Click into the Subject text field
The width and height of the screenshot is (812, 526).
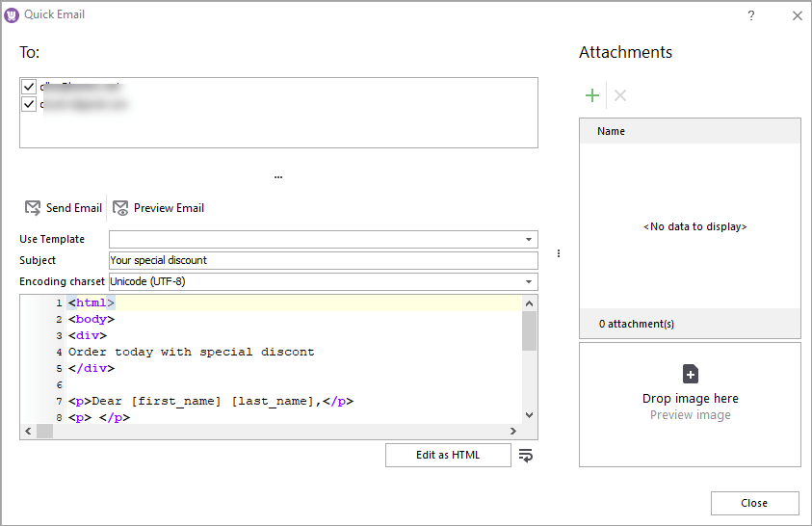tap(323, 260)
